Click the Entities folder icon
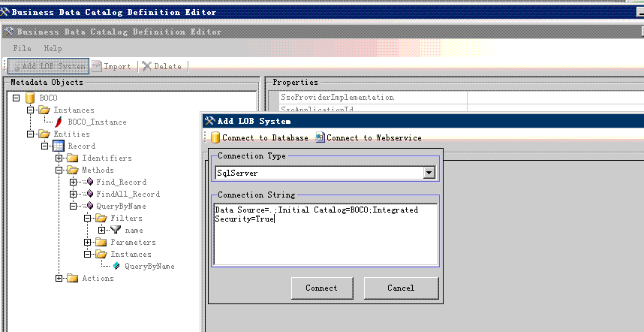Screen dimensions: 644x332 tap(44, 134)
